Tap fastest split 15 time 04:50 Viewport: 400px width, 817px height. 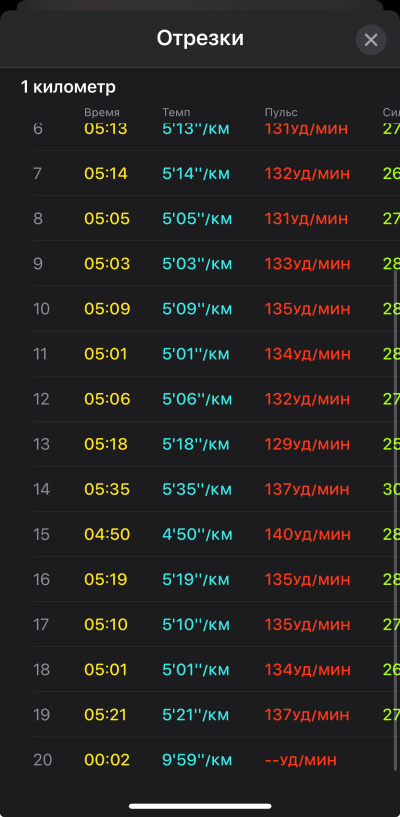click(107, 535)
